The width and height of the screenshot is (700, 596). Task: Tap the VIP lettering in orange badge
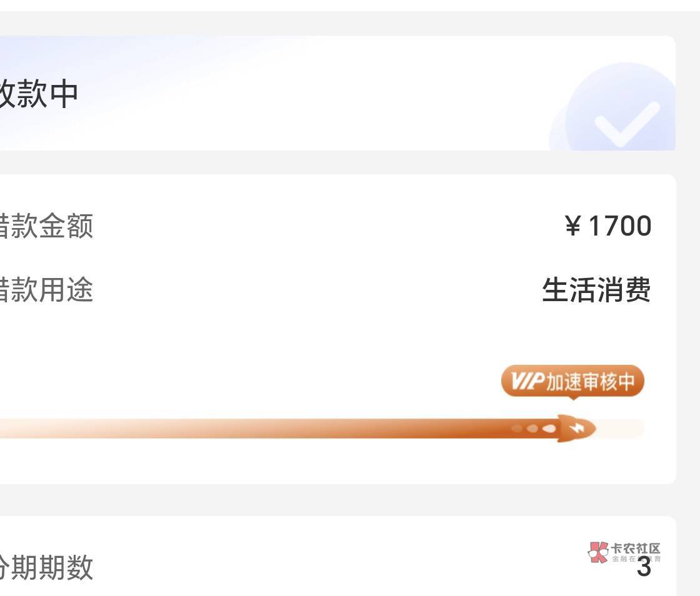[527, 381]
